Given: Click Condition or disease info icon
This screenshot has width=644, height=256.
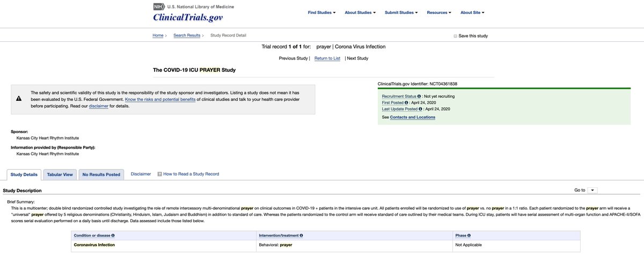Looking at the screenshot, I should click(x=113, y=235).
